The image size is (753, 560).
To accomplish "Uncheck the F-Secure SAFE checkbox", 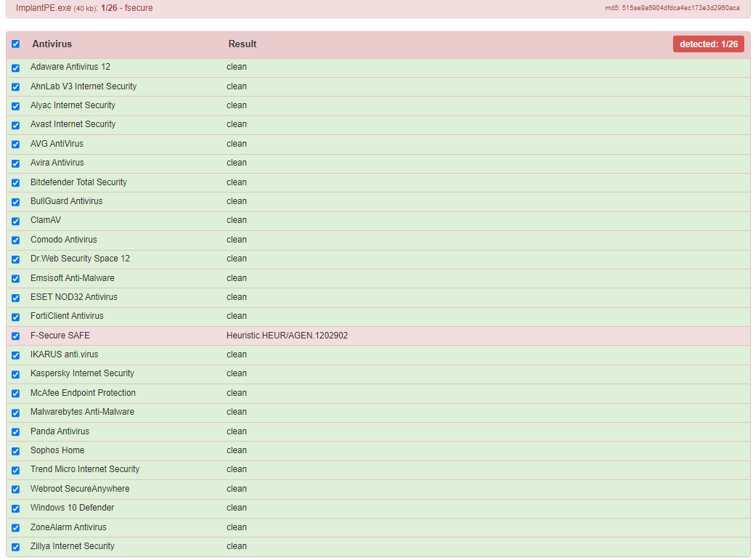I will click(16, 336).
